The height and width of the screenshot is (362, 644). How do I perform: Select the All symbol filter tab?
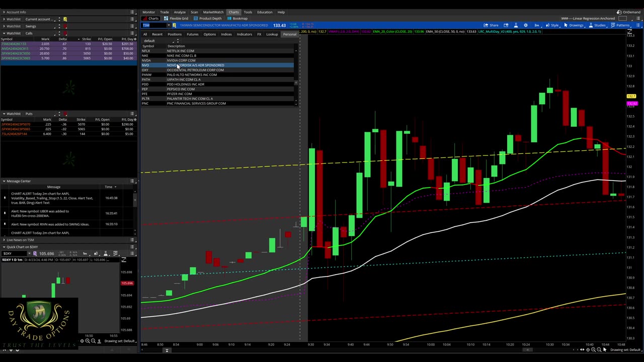pyautogui.click(x=145, y=34)
